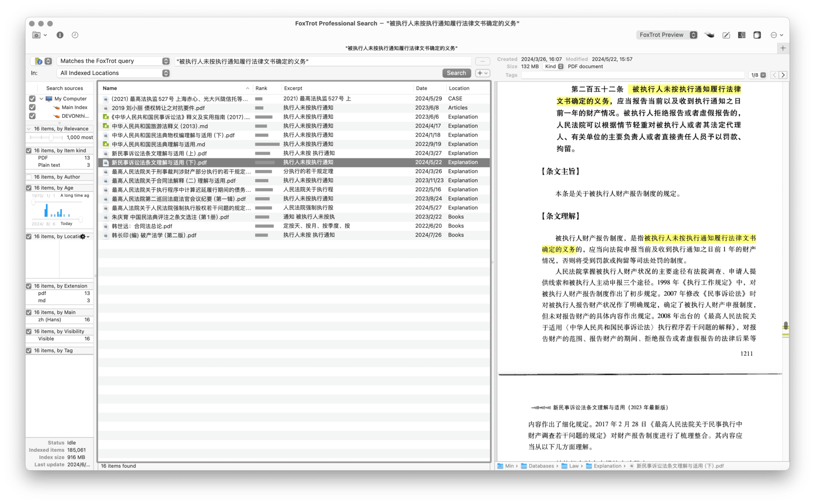Screen dimensions: 815x504
Task: Click file icon of 中华人民共和国民法典理解与适用.md
Action: pos(105,144)
